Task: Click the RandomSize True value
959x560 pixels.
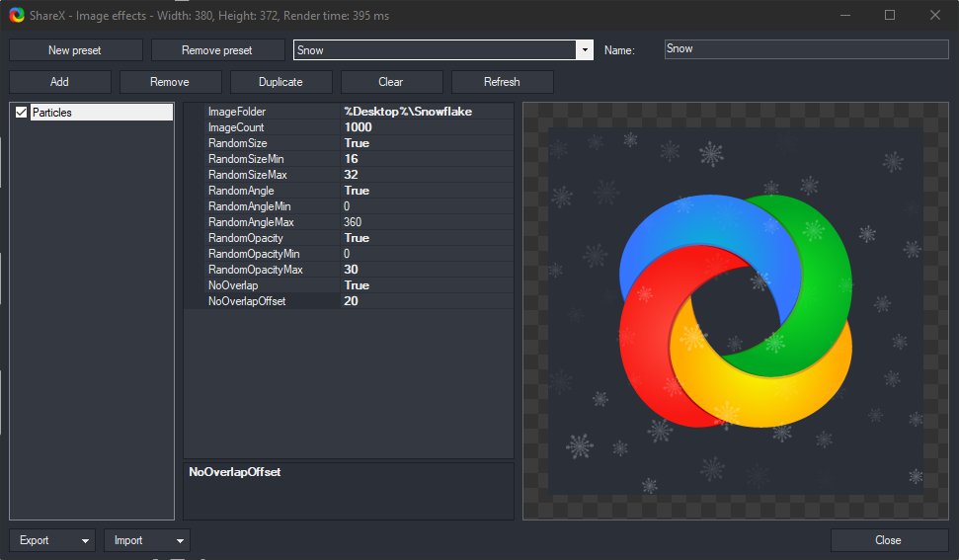Action: pyautogui.click(x=427, y=143)
